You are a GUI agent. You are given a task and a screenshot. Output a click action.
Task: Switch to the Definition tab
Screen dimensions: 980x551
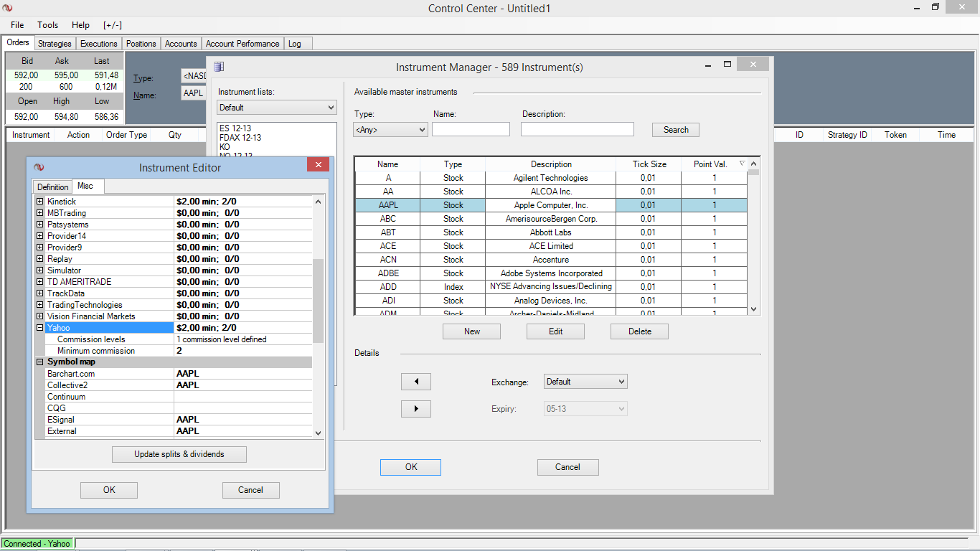[x=52, y=187]
